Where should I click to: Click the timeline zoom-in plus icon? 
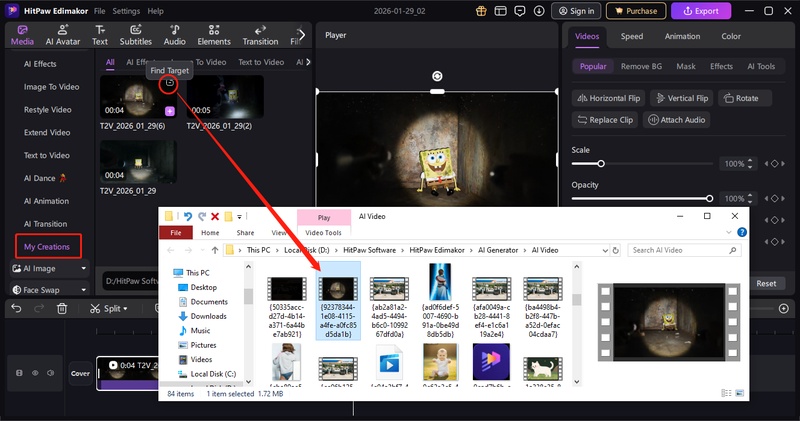(784, 308)
